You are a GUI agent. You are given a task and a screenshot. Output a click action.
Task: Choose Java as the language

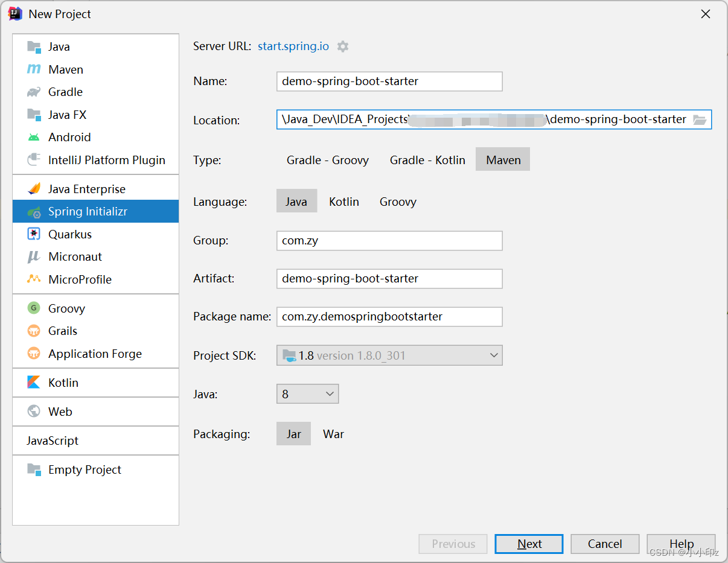(x=296, y=202)
